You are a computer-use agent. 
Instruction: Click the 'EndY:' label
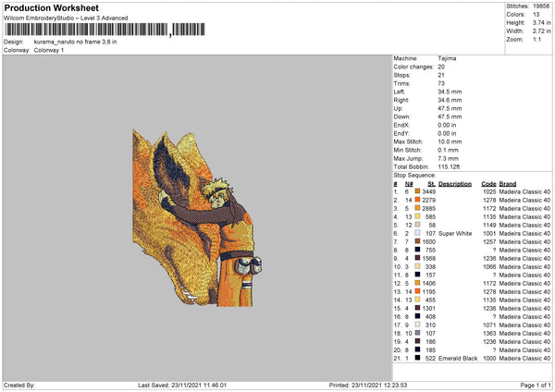pos(401,133)
